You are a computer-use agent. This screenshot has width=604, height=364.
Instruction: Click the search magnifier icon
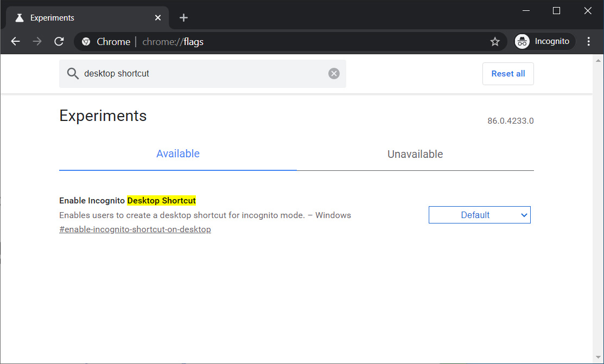[73, 74]
